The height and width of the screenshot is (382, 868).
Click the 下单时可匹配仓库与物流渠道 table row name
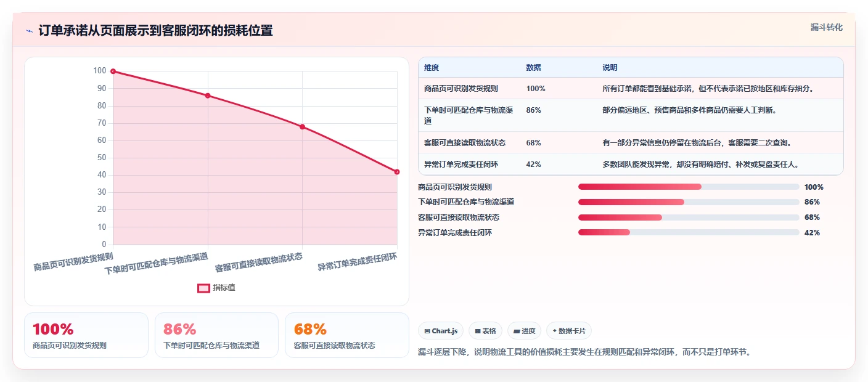[469, 115]
